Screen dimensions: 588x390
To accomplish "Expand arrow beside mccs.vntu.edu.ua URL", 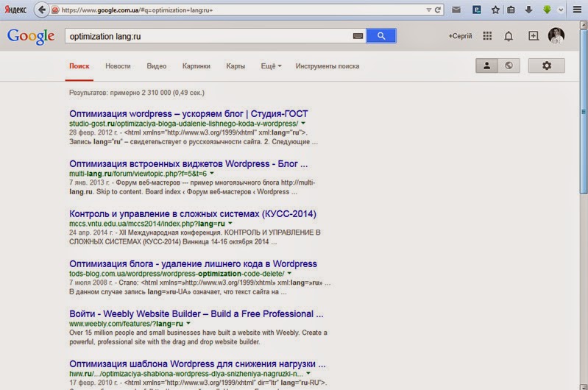I will tap(230, 223).
